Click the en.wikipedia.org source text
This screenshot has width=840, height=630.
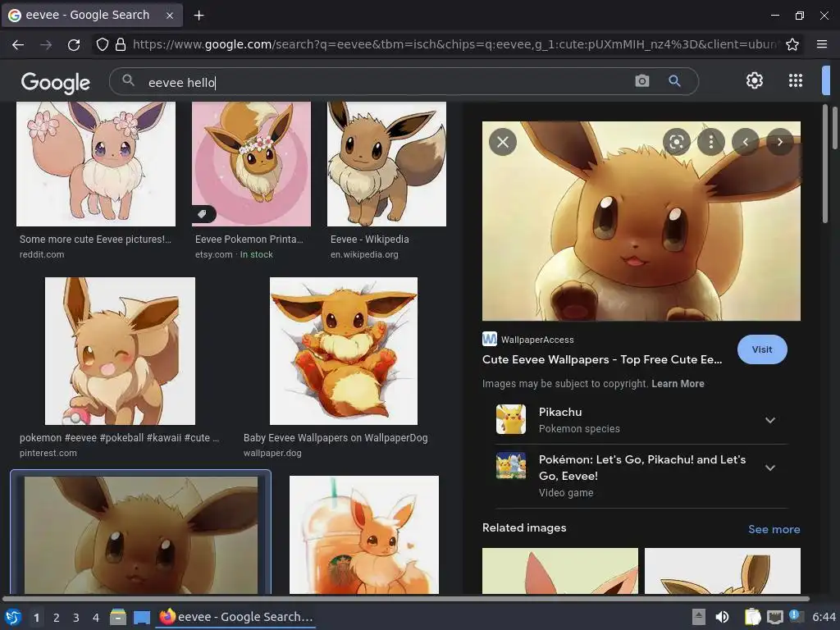pos(364,254)
